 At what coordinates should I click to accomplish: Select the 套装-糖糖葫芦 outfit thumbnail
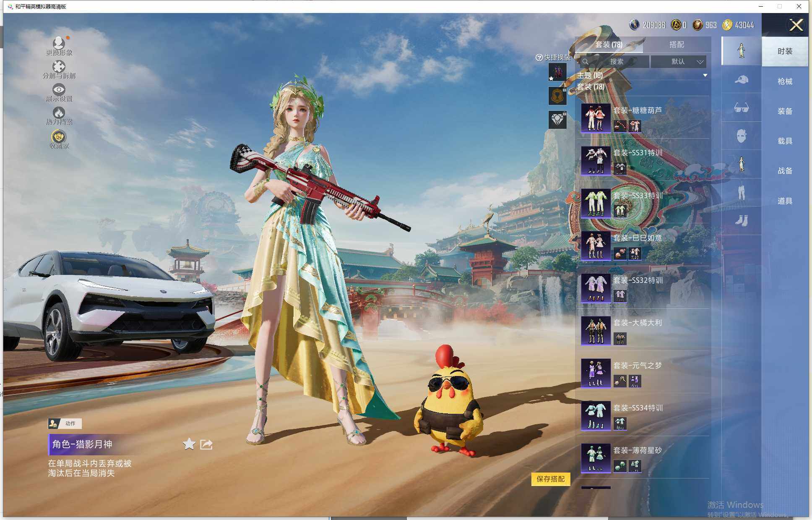point(596,118)
